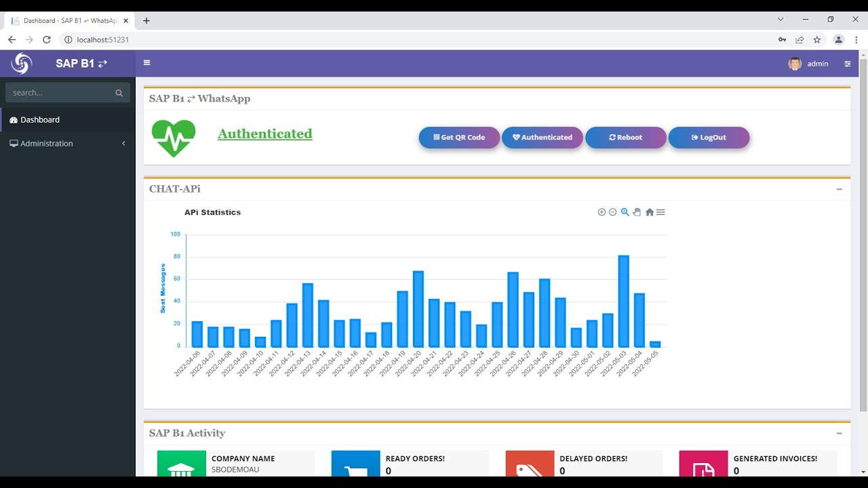Select the chart panning hand tool
Image resolution: width=868 pixels, height=488 pixels.
(637, 212)
